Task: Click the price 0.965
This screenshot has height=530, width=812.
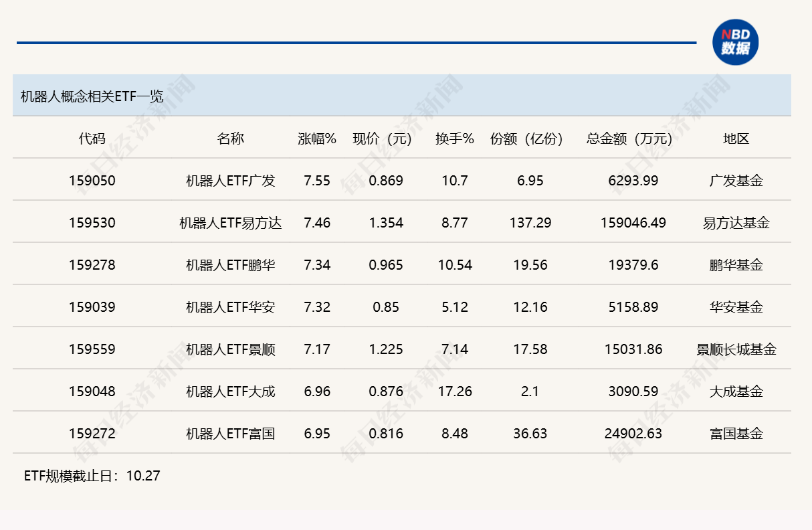Action: (386, 265)
